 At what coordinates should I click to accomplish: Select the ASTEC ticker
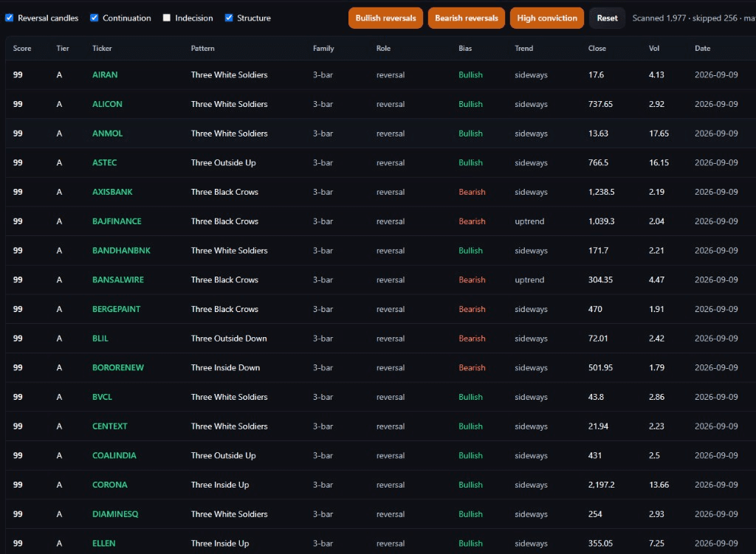point(104,163)
